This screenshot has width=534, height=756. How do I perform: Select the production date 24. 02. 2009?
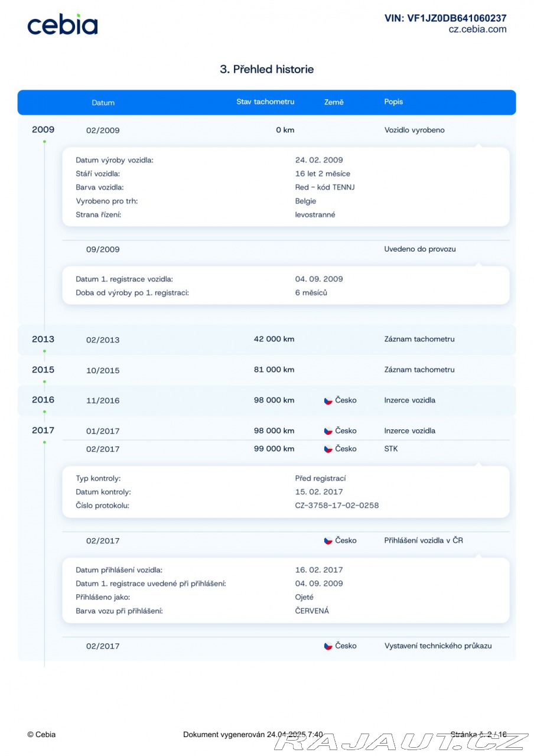[319, 160]
